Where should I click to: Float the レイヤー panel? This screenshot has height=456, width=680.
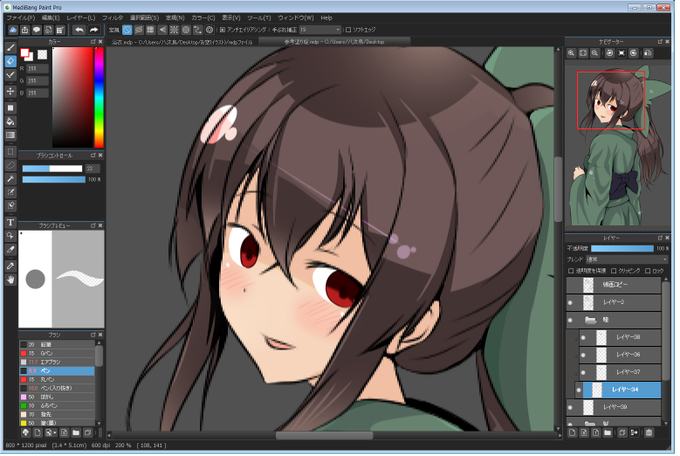pos(660,239)
